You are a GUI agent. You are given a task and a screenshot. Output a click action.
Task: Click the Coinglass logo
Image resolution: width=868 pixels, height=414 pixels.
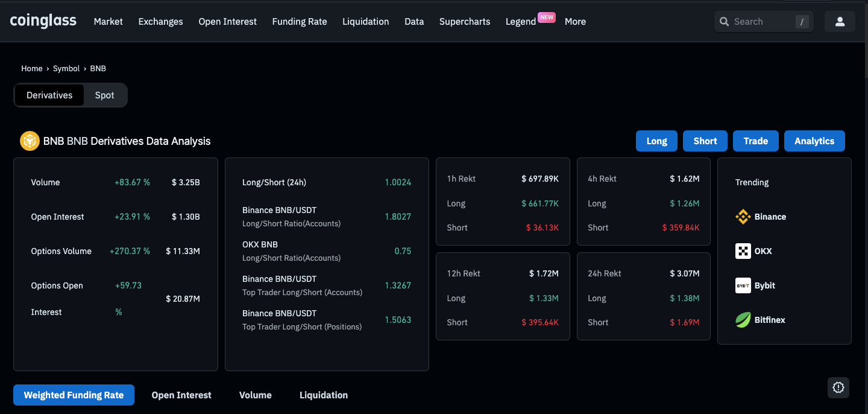pyautogui.click(x=43, y=21)
